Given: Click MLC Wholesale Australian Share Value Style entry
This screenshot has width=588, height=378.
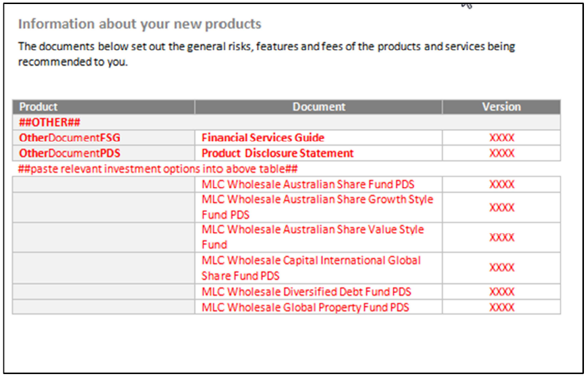Looking at the screenshot, I should click(313, 237).
